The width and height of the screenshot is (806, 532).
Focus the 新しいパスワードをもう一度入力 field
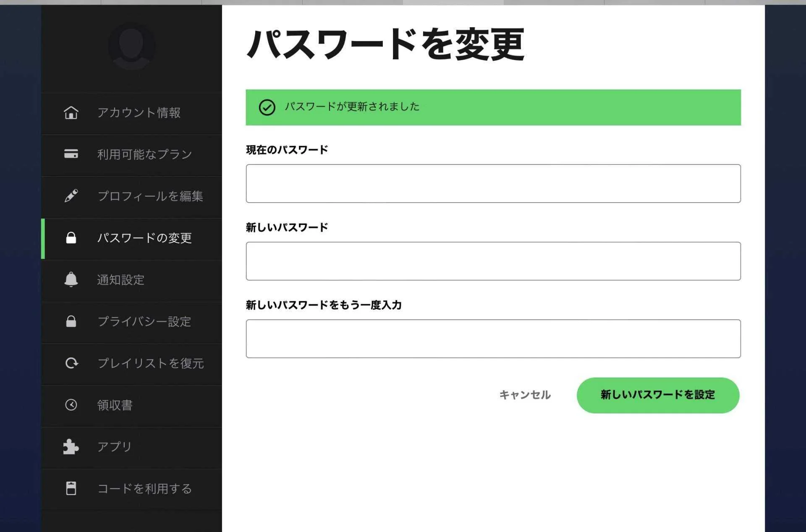pyautogui.click(x=493, y=339)
